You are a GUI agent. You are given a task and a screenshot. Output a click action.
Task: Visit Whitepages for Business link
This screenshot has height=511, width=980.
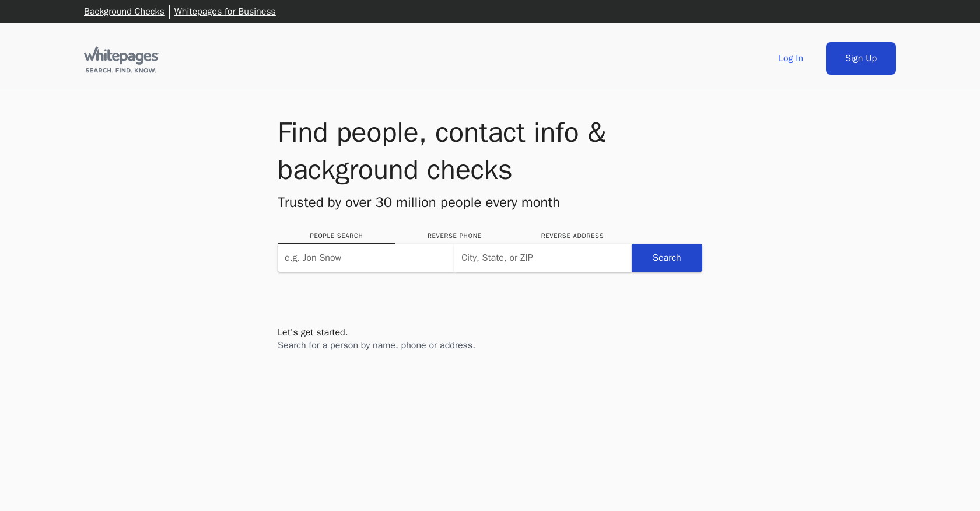click(225, 12)
